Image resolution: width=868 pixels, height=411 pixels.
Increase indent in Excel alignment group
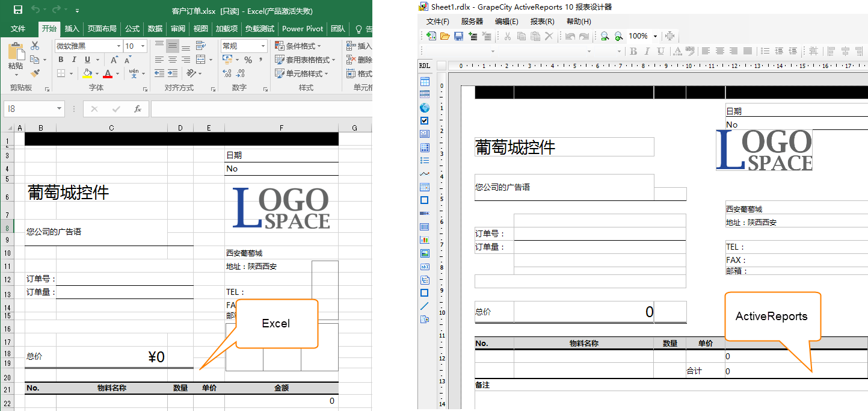click(173, 73)
